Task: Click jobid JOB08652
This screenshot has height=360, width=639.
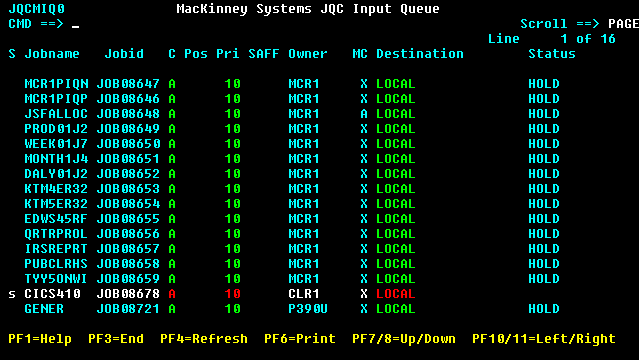Action: point(128,174)
